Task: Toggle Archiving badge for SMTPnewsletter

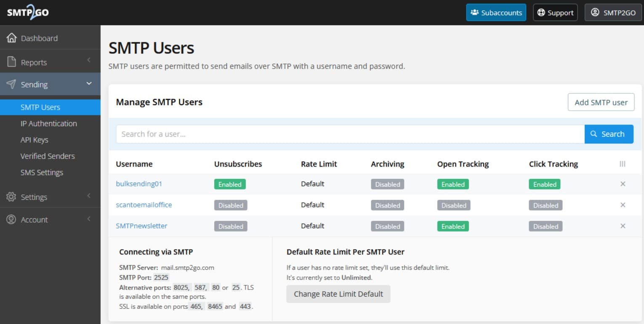Action: [387, 226]
